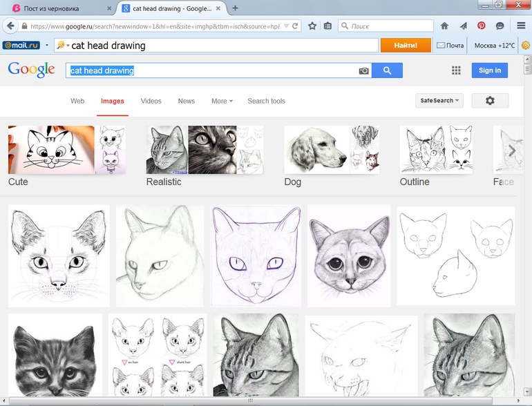Open a new browser tab
Image resolution: width=532 pixels, height=406 pixels.
pyautogui.click(x=235, y=8)
